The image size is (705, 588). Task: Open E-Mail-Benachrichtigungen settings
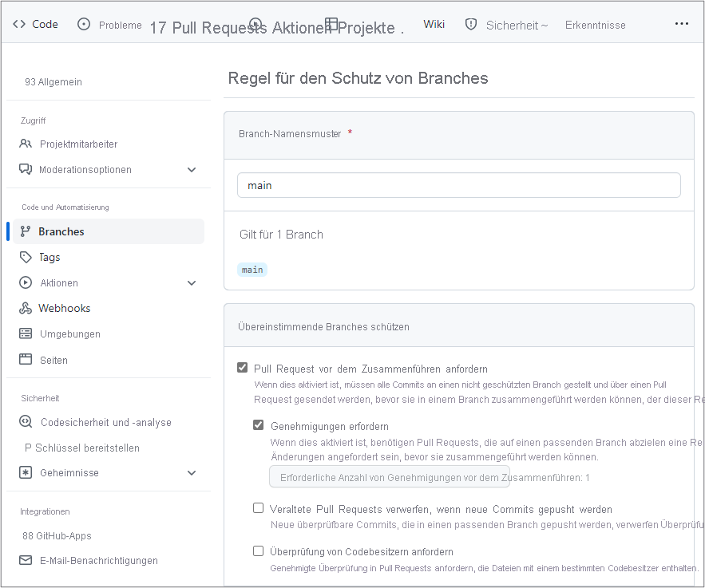click(x=99, y=560)
